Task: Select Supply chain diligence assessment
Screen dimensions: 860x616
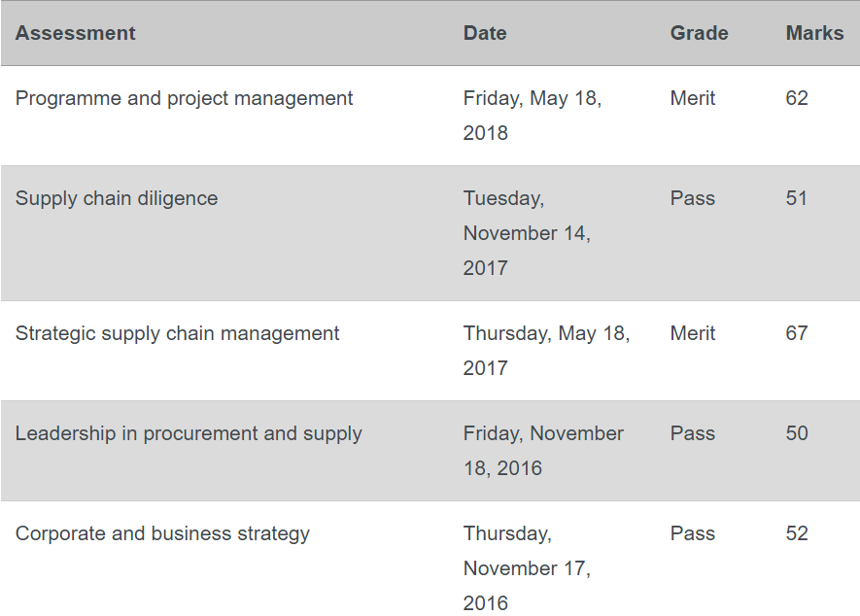Action: pos(117,198)
